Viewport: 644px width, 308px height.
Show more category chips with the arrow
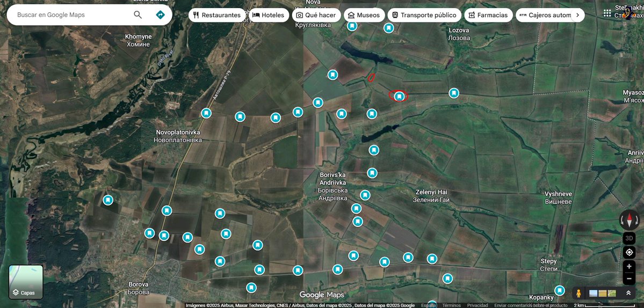click(x=577, y=15)
